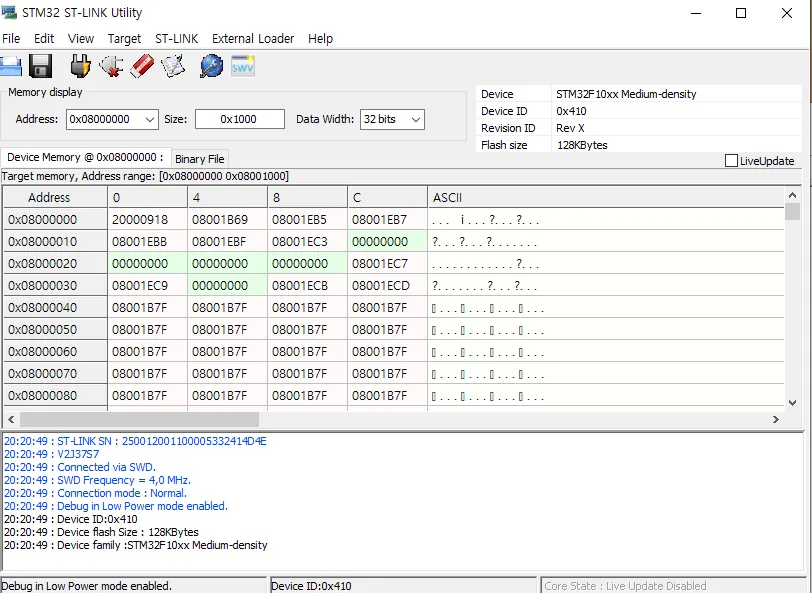Screen dimensions: 812x593
Task: Click the Revision ID value Rev X
Action: [570, 128]
